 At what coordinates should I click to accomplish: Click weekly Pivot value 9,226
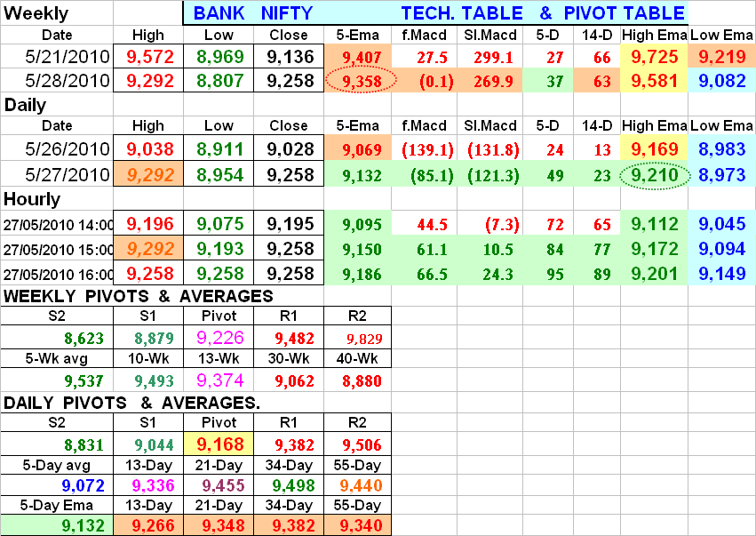point(219,338)
